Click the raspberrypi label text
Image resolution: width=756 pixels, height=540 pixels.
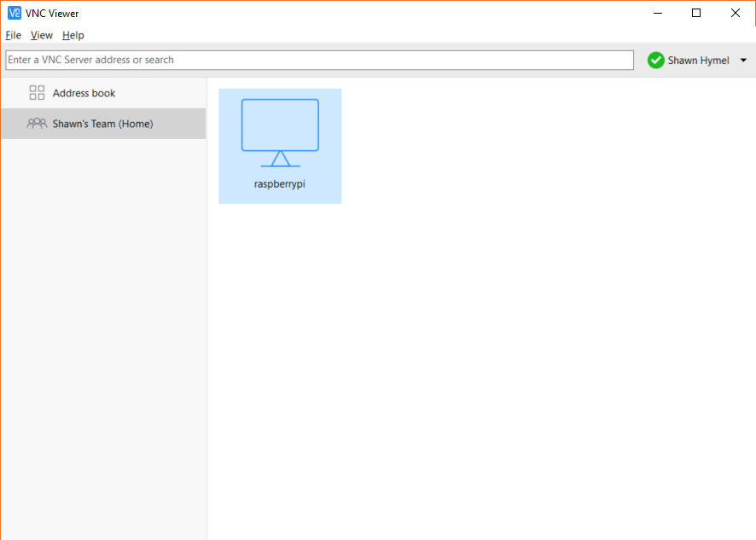click(x=280, y=184)
